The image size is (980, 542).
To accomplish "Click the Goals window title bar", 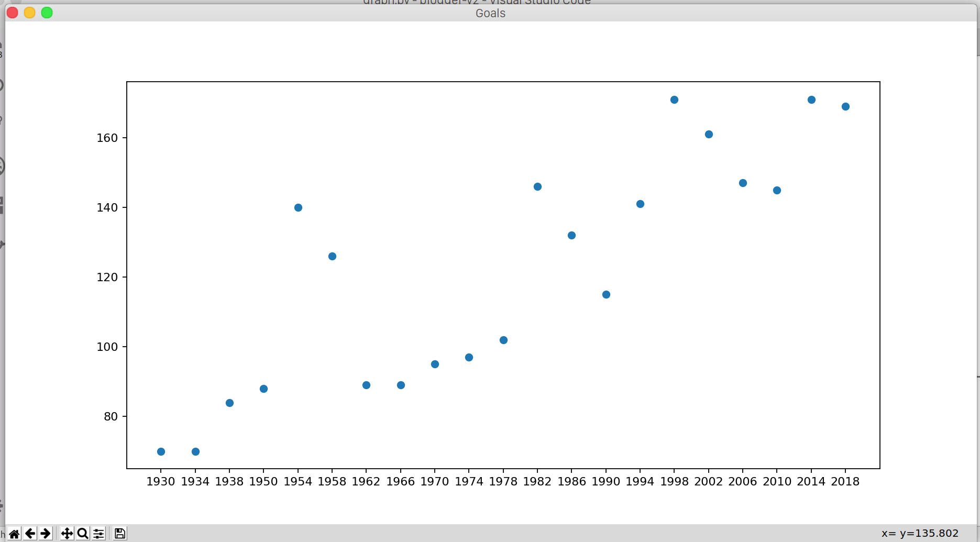I will 489,13.
